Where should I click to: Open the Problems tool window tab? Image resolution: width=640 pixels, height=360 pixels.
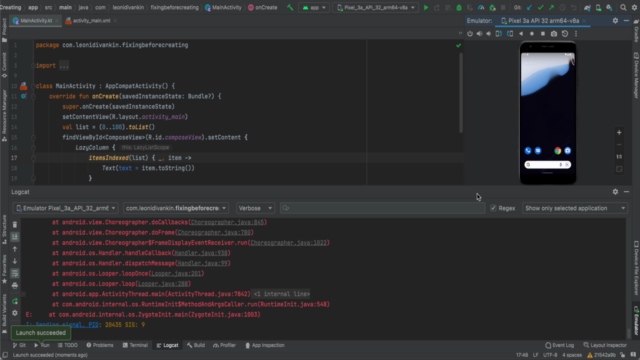point(100,345)
